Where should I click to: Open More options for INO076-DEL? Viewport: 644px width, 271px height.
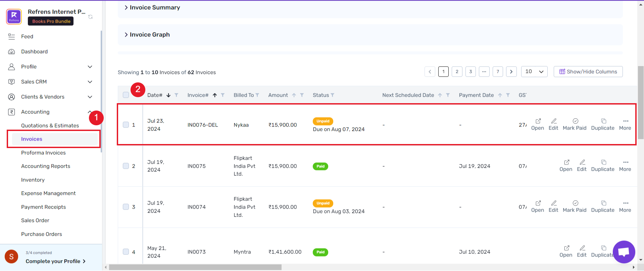[x=625, y=124]
